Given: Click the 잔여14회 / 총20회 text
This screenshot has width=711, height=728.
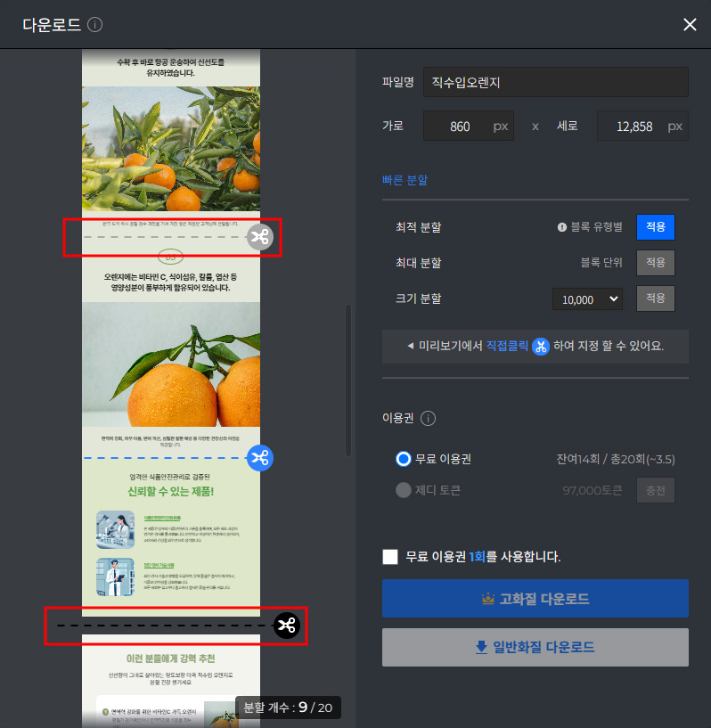Looking at the screenshot, I should click(616, 459).
